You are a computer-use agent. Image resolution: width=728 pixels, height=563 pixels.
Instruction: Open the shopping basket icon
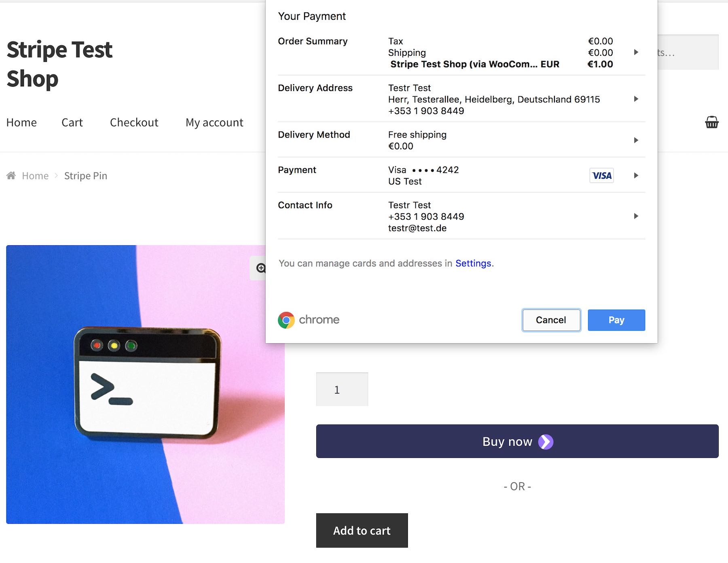tap(712, 122)
